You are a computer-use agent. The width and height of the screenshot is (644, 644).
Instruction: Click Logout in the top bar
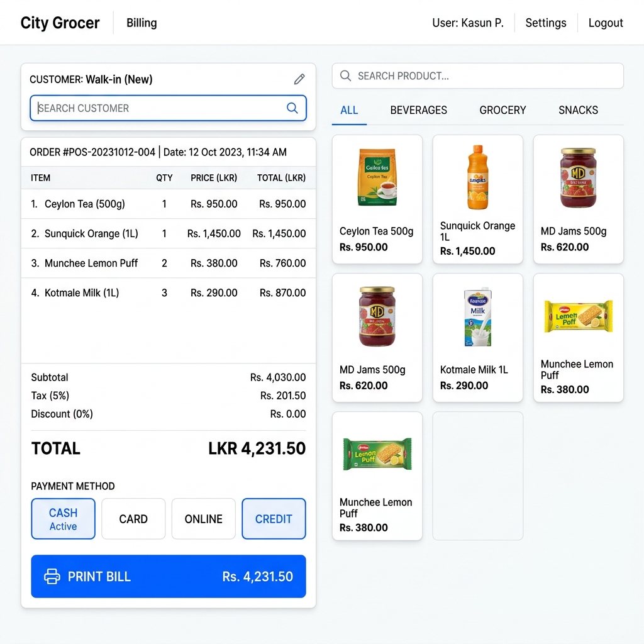pyautogui.click(x=606, y=23)
